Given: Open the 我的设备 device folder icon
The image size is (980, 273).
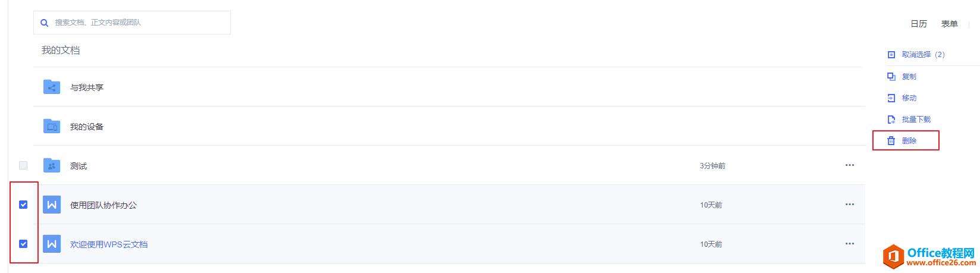Looking at the screenshot, I should tap(52, 126).
